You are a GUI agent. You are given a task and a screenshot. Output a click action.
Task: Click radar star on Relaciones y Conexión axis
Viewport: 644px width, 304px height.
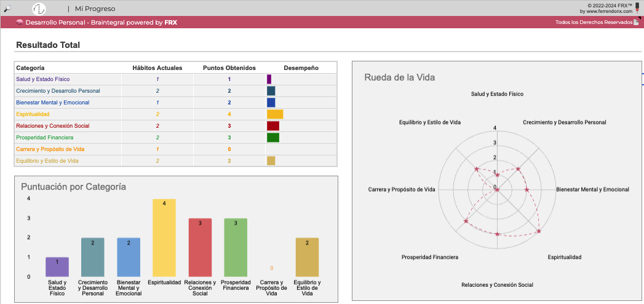point(498,234)
